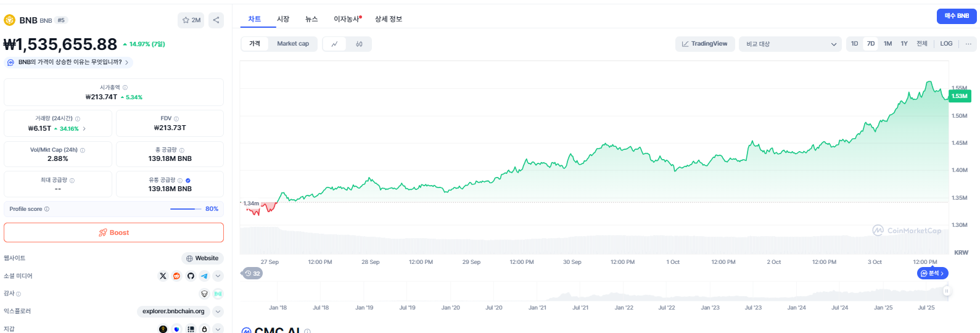Open the more chart options ellipsis
Screen dimensions: 980x333
(x=968, y=44)
